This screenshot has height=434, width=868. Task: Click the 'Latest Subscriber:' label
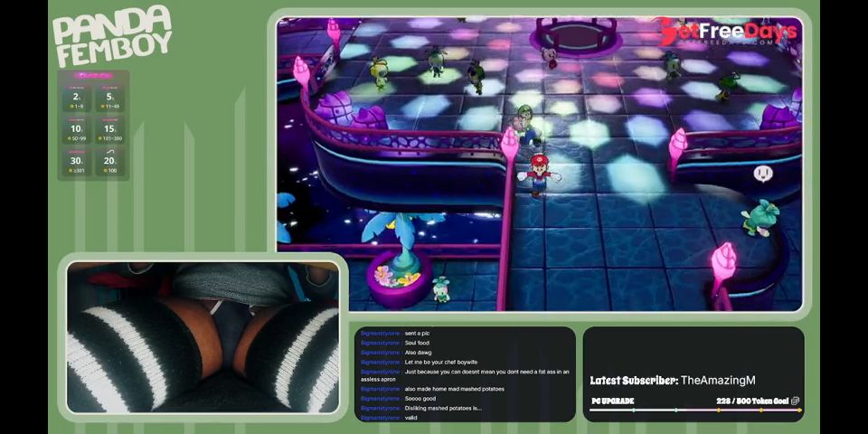(x=633, y=381)
